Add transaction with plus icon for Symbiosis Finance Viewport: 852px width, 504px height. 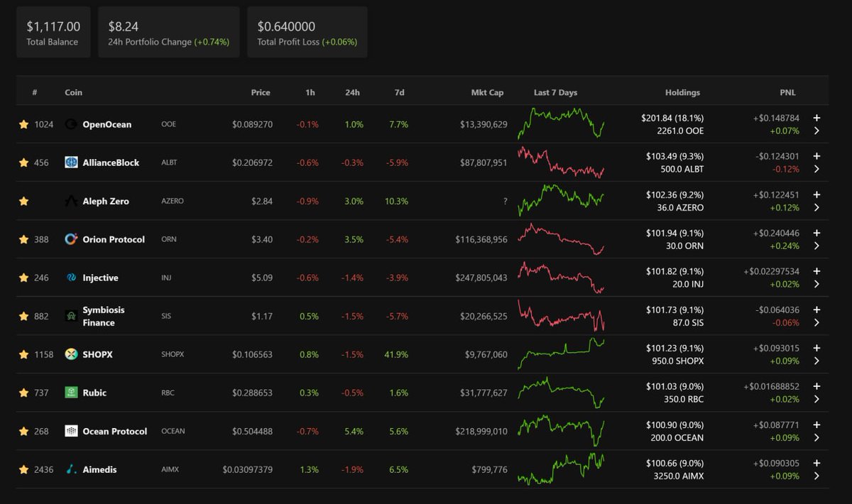[816, 309]
